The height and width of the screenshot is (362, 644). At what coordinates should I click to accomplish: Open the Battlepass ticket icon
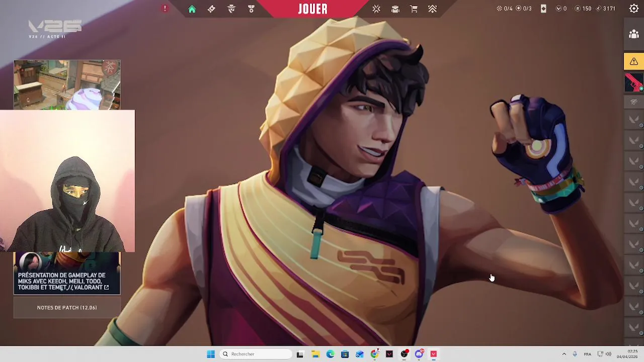[x=211, y=9]
